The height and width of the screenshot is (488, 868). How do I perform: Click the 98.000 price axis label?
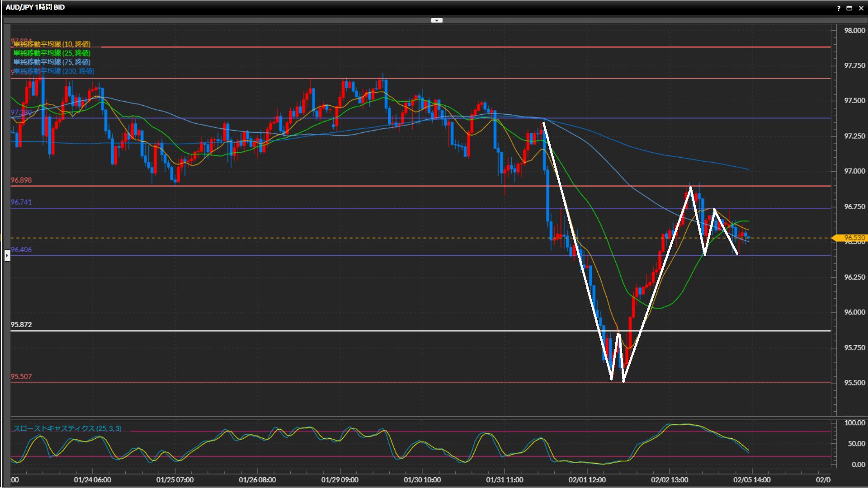(x=854, y=30)
